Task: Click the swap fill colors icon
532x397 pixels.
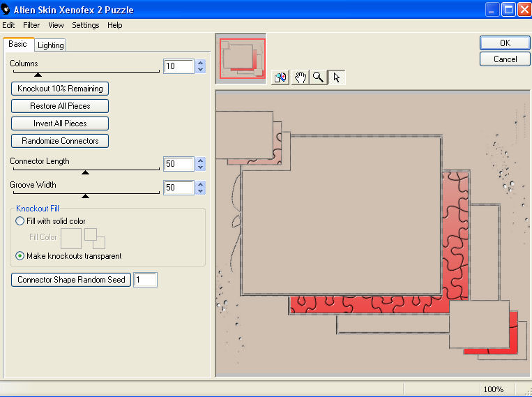Action: tap(94, 237)
